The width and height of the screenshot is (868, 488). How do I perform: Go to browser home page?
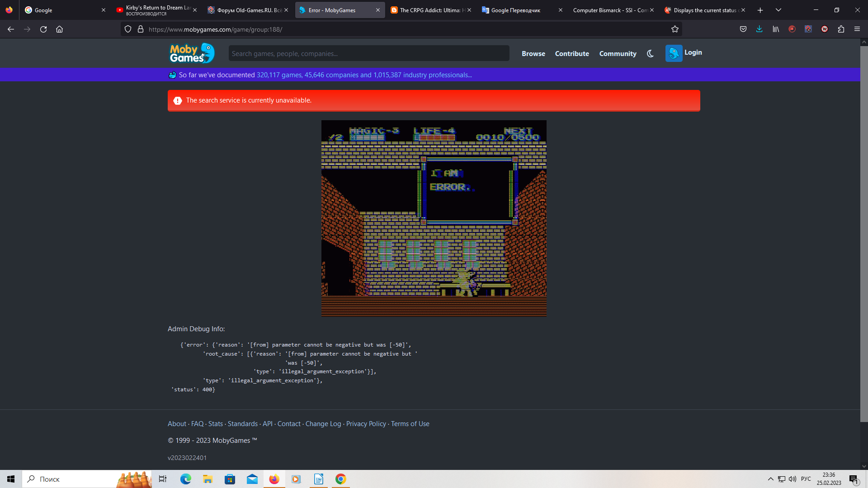(59, 29)
